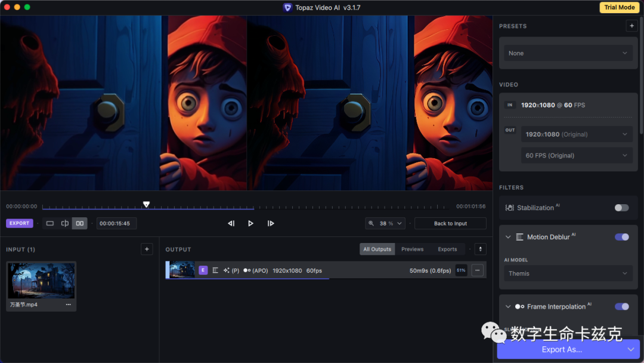The height and width of the screenshot is (363, 644).
Task: Open the Themis AI model dropdown
Action: coord(568,273)
